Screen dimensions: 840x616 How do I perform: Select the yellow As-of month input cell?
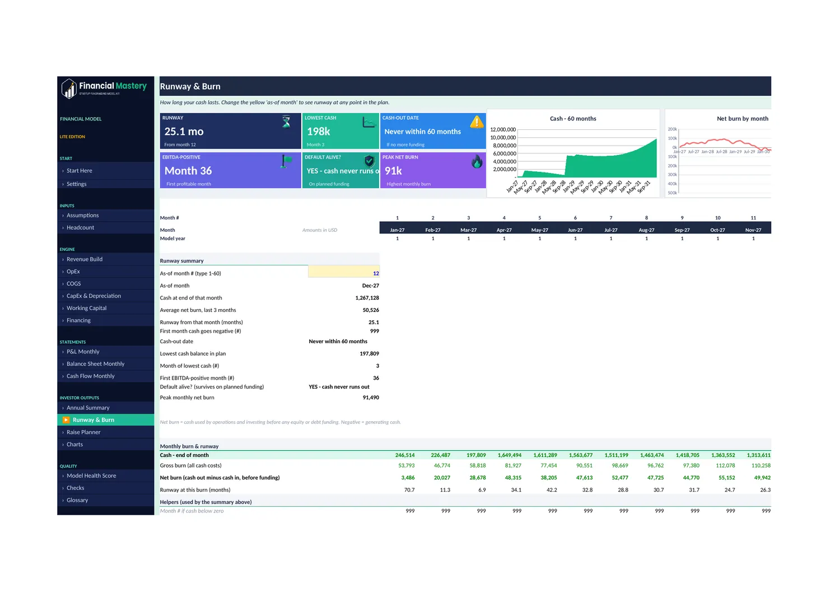(344, 272)
